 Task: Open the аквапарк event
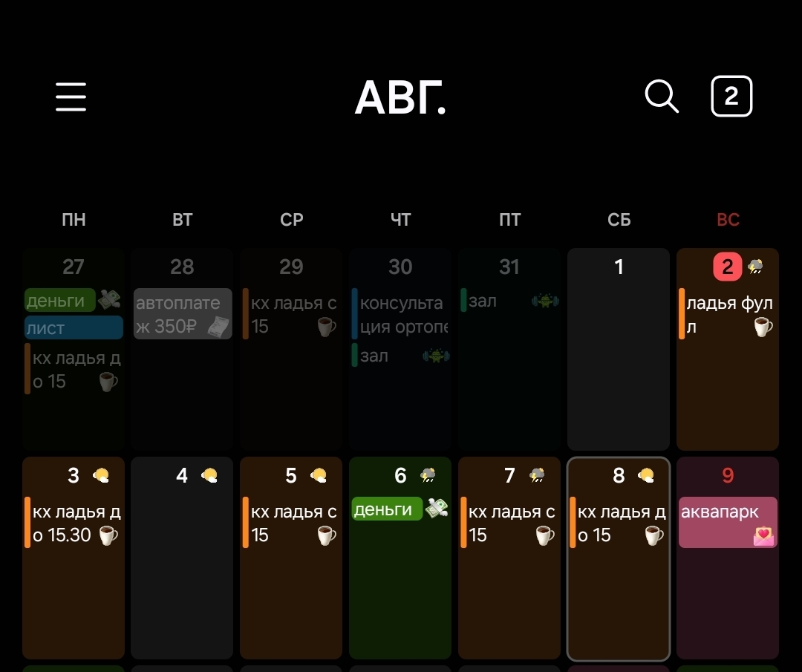tap(728, 523)
